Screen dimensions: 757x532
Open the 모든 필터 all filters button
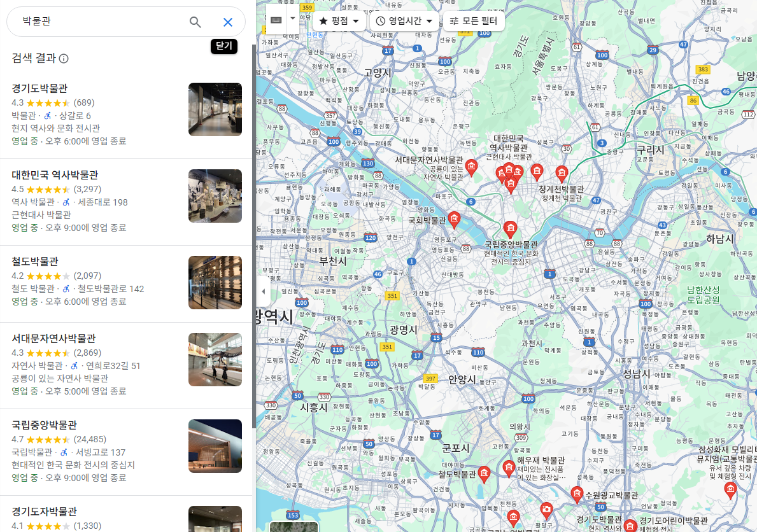473,21
